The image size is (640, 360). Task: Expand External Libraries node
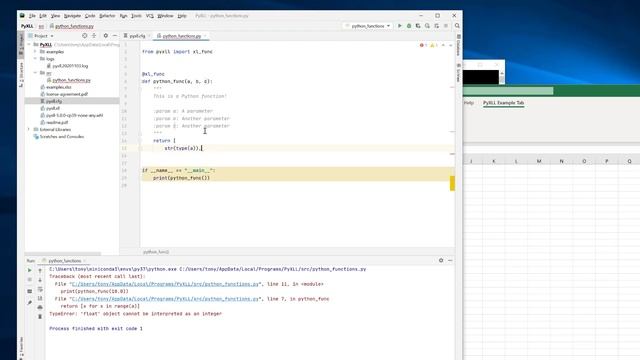[x=29, y=129]
